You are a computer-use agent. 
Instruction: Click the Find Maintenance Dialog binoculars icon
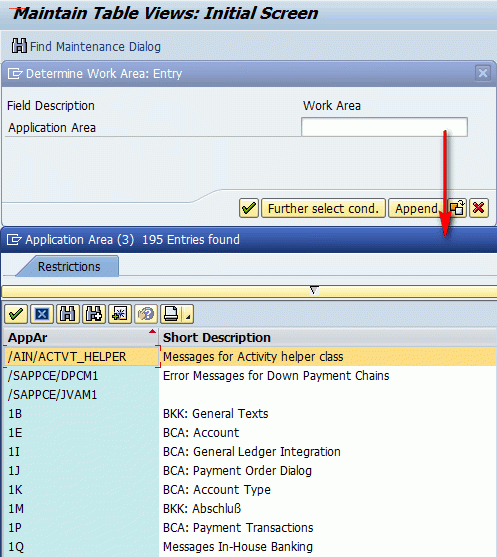pos(19,46)
